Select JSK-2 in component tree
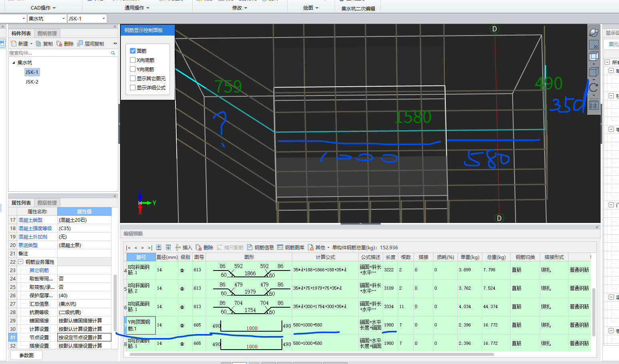Image resolution: width=619 pixels, height=364 pixels. tap(32, 82)
